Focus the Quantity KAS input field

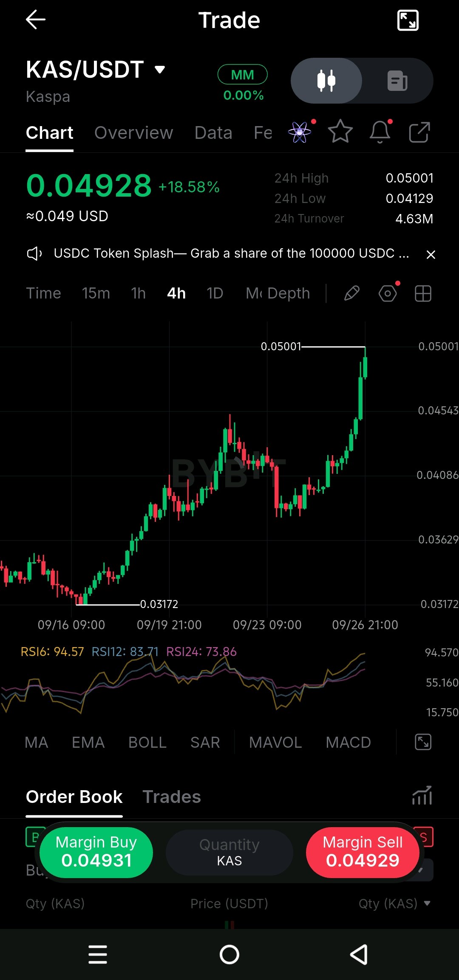click(229, 852)
